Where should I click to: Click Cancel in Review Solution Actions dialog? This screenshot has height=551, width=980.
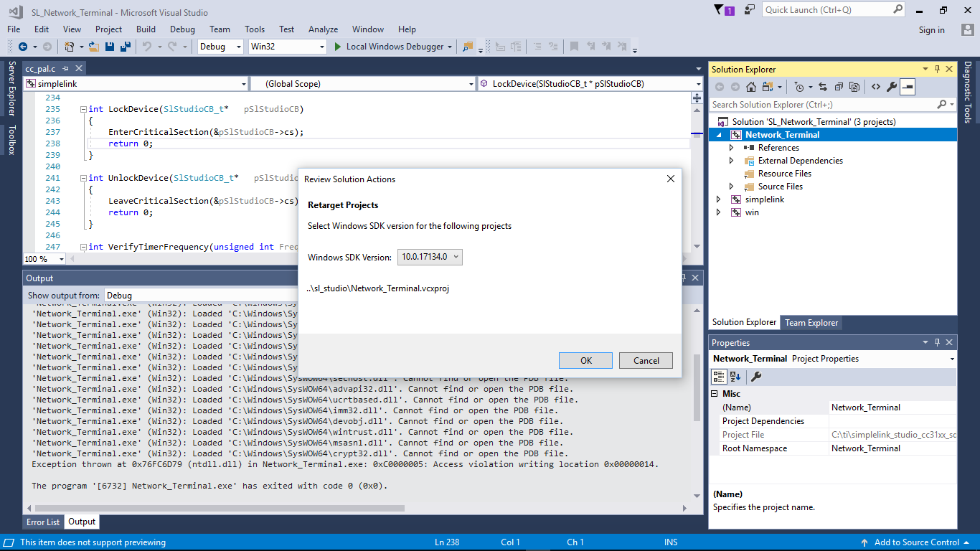click(646, 360)
